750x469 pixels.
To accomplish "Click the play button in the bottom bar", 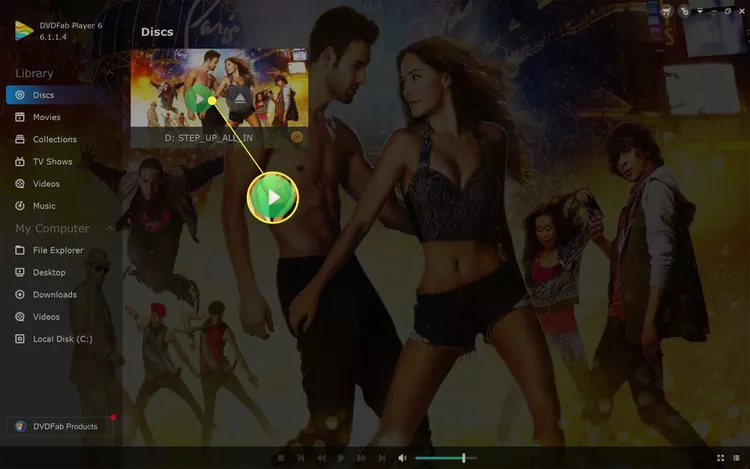I will click(x=341, y=458).
